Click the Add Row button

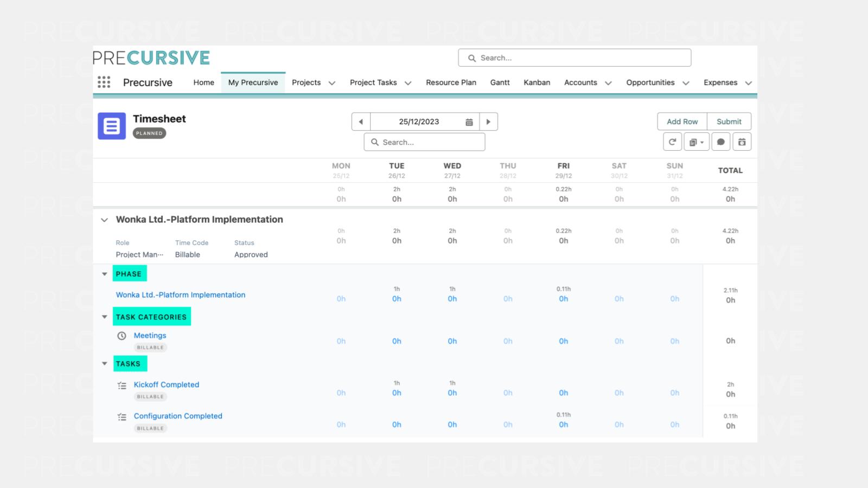[682, 121]
